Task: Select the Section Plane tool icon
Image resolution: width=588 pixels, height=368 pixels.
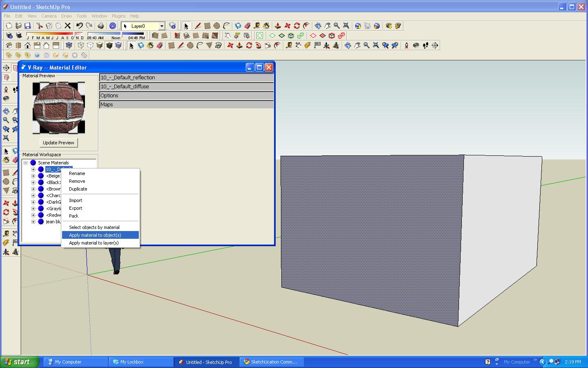Action: [435, 45]
